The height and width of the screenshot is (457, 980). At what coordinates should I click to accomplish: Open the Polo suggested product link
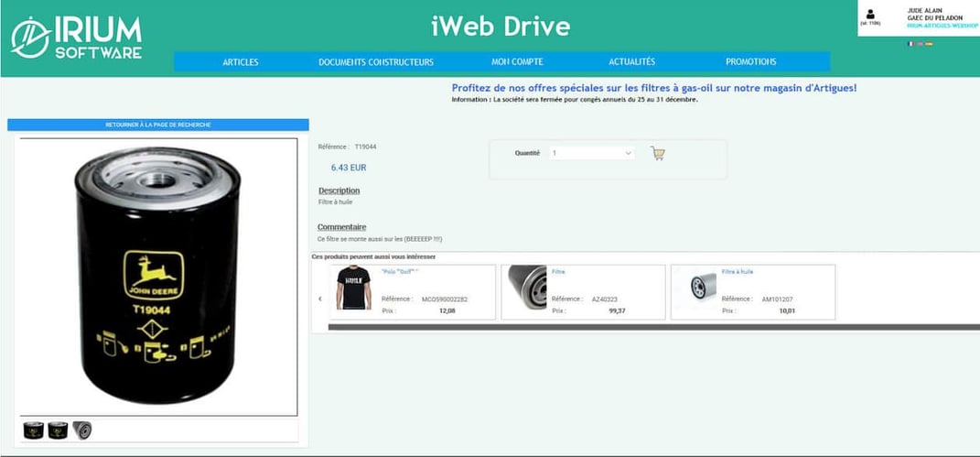(x=400, y=272)
